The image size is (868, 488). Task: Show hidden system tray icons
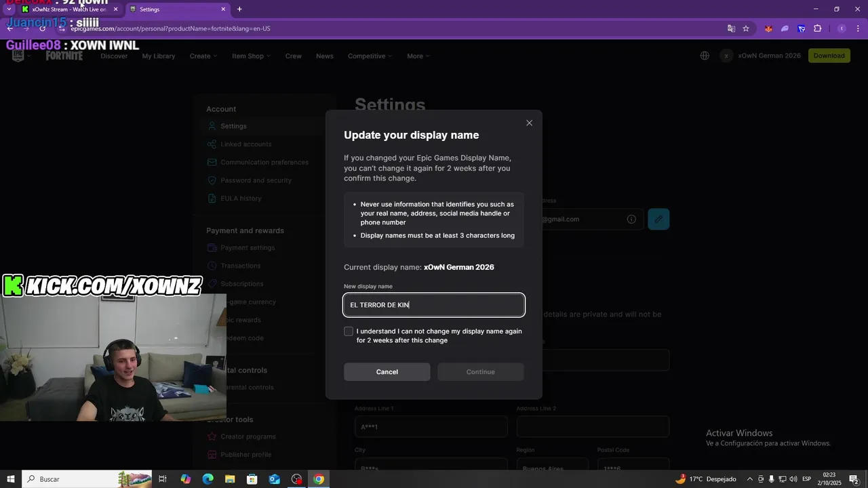pyautogui.click(x=749, y=479)
